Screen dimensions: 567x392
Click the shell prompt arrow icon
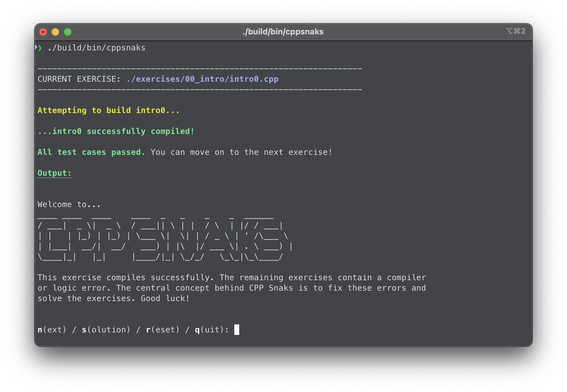pyautogui.click(x=38, y=48)
